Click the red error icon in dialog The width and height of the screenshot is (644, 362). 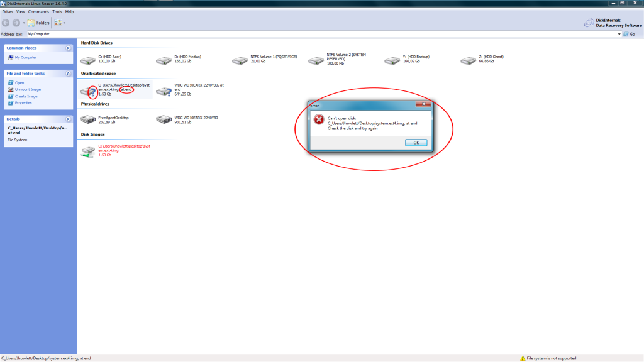click(x=319, y=119)
